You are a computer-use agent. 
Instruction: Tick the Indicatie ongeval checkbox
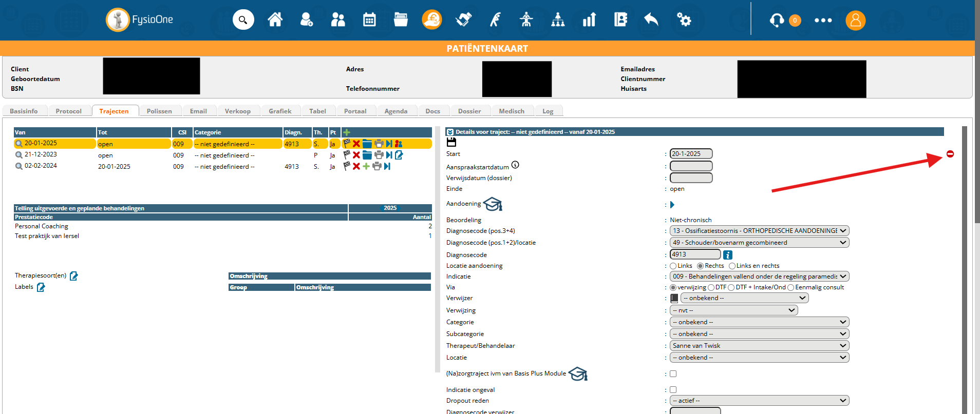click(673, 390)
